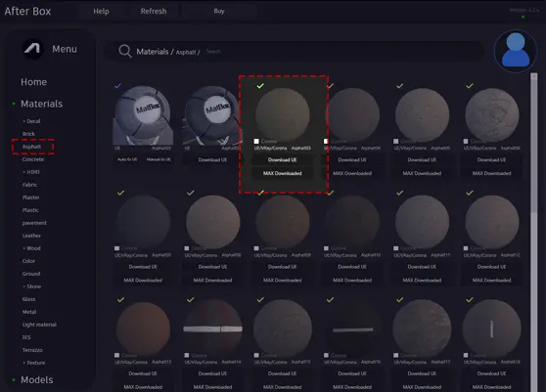Click Refresh in the top bar

pyautogui.click(x=154, y=11)
